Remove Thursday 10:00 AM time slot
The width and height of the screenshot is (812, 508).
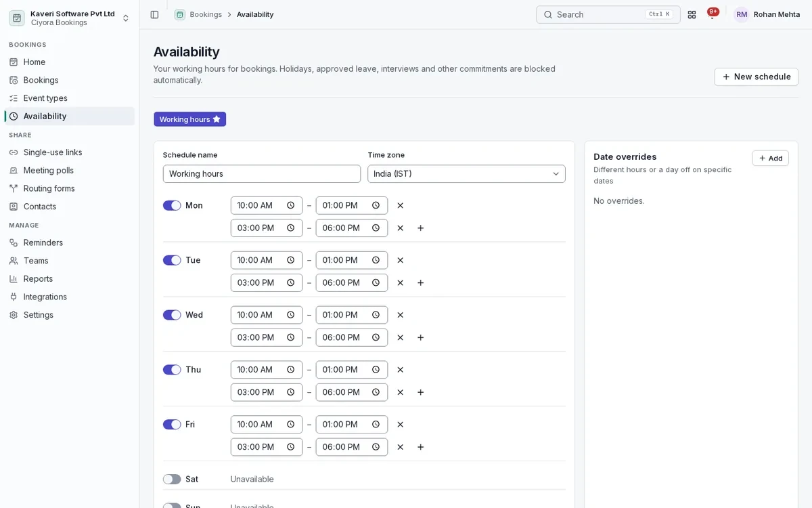[x=400, y=370]
